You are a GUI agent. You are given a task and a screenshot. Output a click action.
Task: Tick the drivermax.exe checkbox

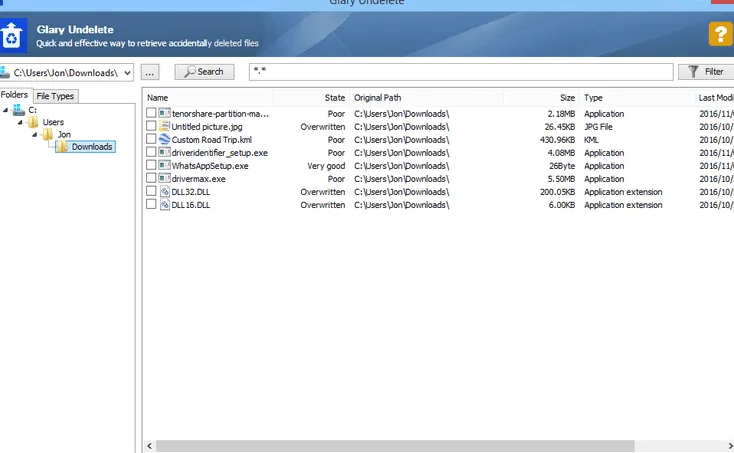point(151,179)
